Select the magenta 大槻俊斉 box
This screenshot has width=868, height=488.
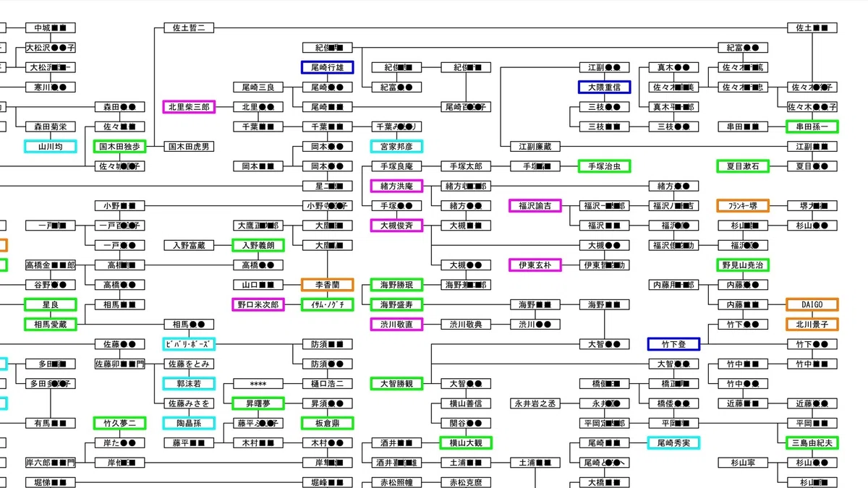click(x=396, y=225)
